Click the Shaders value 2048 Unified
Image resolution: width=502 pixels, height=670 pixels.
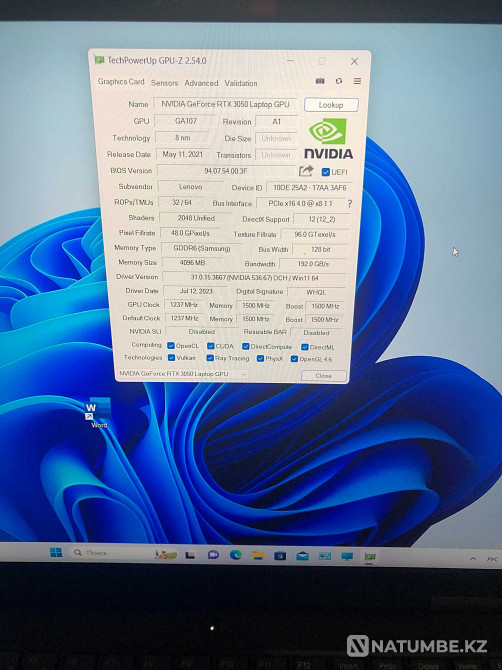[196, 218]
